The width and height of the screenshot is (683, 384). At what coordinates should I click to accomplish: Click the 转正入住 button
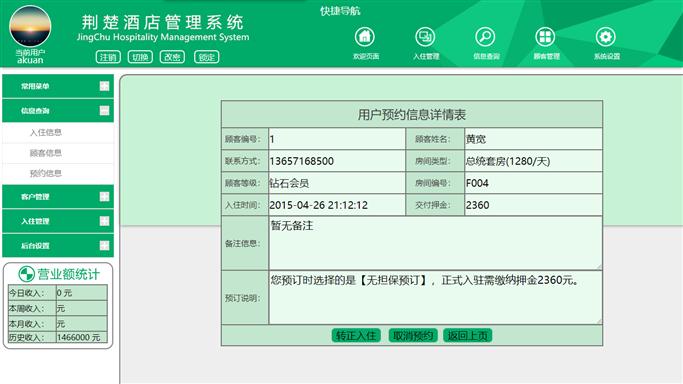[x=356, y=335]
